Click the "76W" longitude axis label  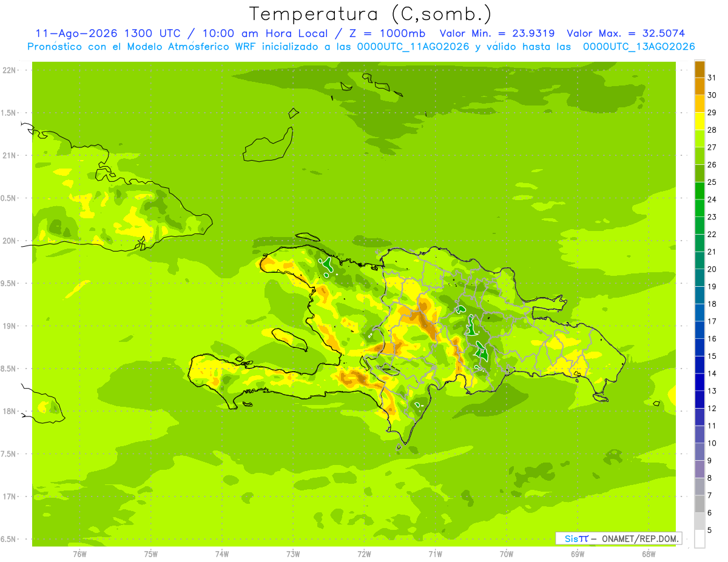[79, 554]
